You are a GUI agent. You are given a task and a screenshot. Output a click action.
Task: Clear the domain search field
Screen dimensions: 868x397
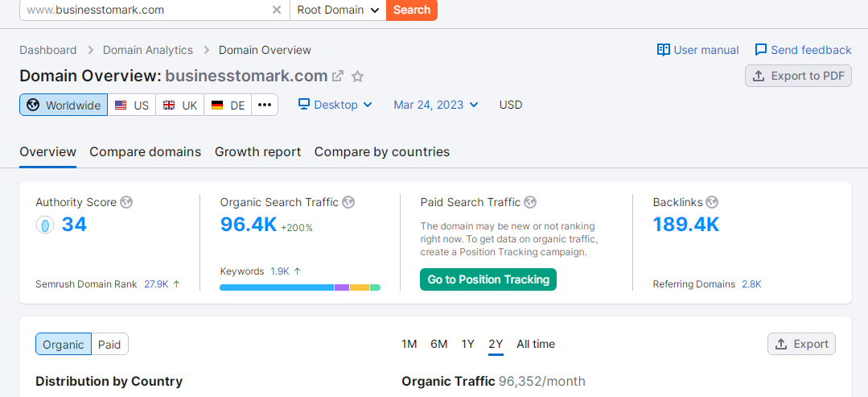tap(277, 10)
